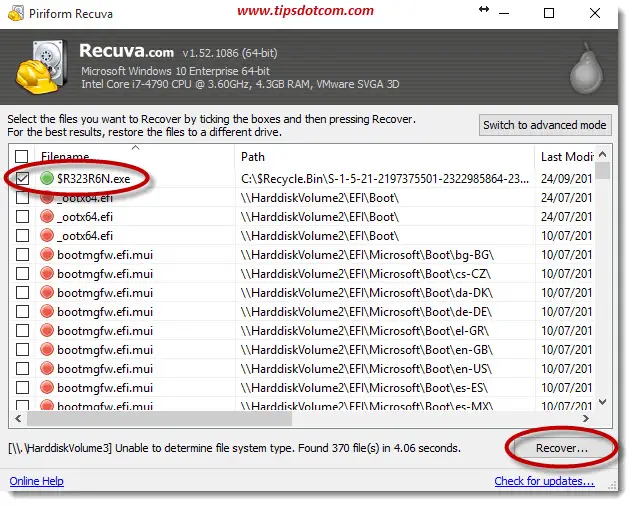The height and width of the screenshot is (506, 633).
Task: Click the C:\$Recycle.Bin path cell
Action: point(385,178)
